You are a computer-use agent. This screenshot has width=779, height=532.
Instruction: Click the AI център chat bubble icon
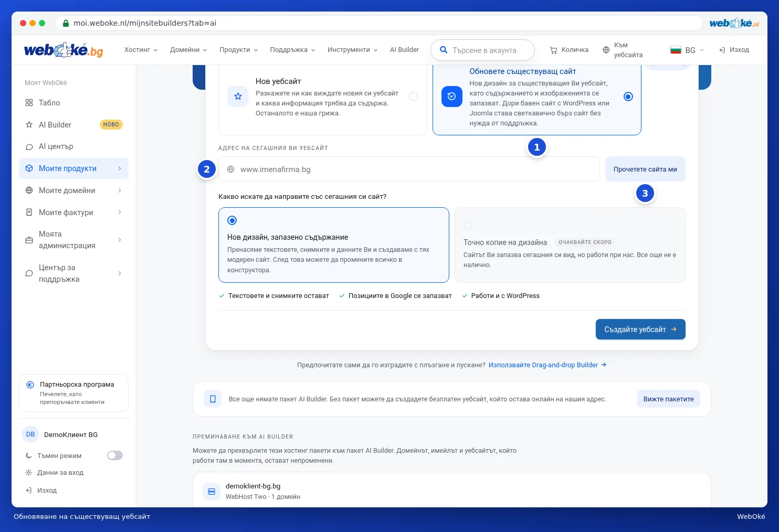pos(29,147)
